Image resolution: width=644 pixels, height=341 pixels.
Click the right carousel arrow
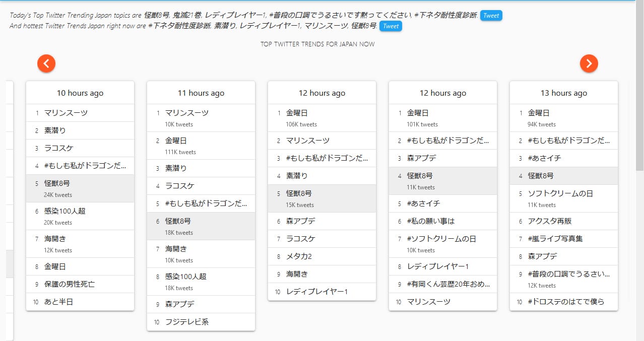click(588, 63)
